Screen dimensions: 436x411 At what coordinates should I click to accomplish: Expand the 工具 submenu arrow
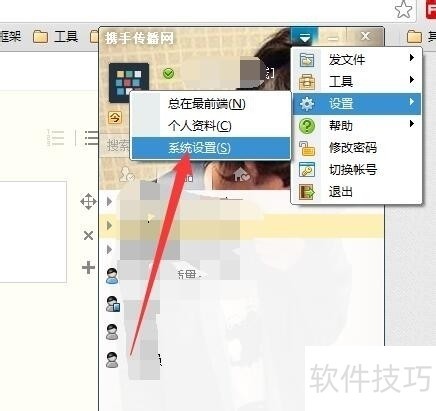[412, 80]
